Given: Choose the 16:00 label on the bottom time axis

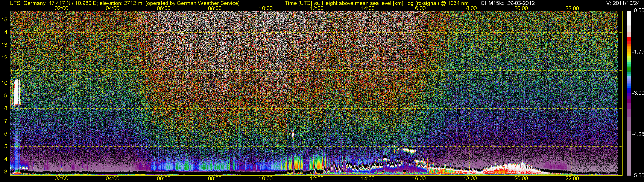Looking at the screenshot, I should 419,179.
